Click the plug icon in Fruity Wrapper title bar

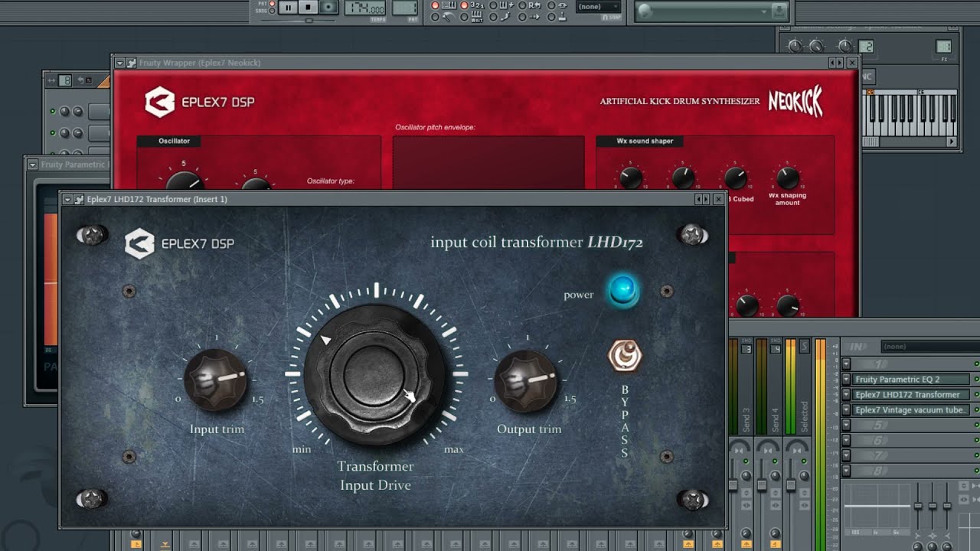(130, 63)
